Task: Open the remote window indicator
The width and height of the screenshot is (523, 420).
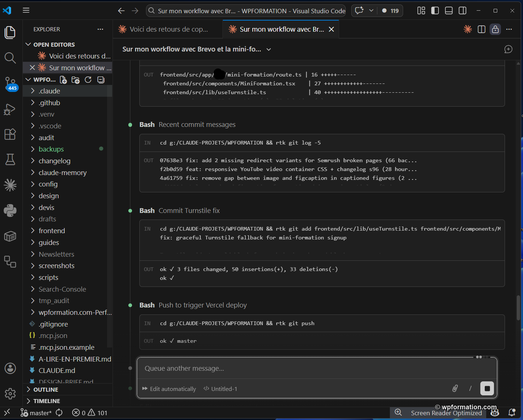Action: click(7, 413)
